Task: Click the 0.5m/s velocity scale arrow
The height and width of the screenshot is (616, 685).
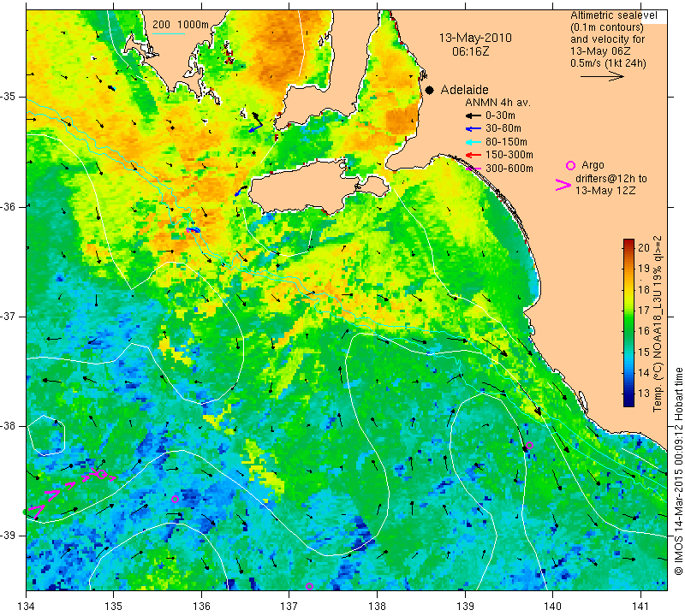Action: tap(602, 76)
